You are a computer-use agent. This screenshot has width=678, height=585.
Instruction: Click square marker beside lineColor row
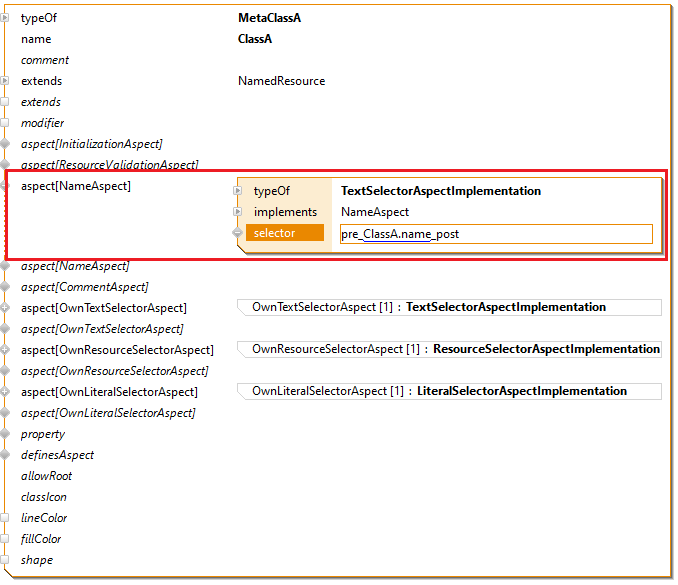tap(5, 518)
